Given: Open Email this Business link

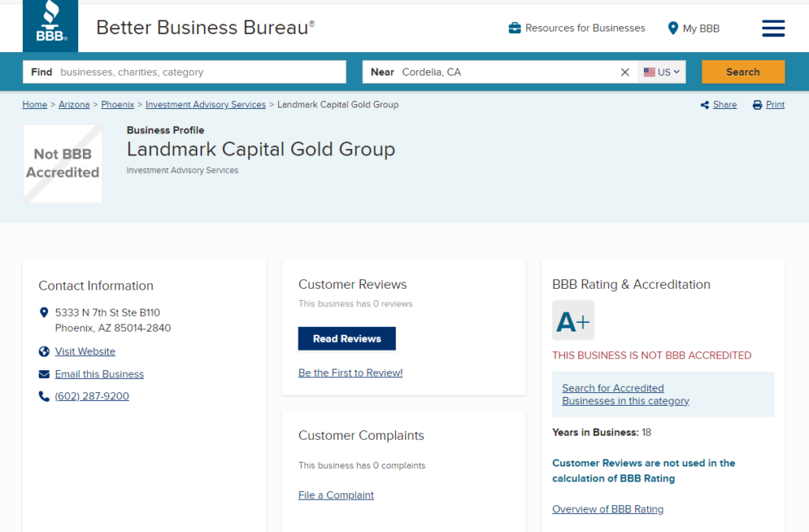Looking at the screenshot, I should click(x=100, y=374).
